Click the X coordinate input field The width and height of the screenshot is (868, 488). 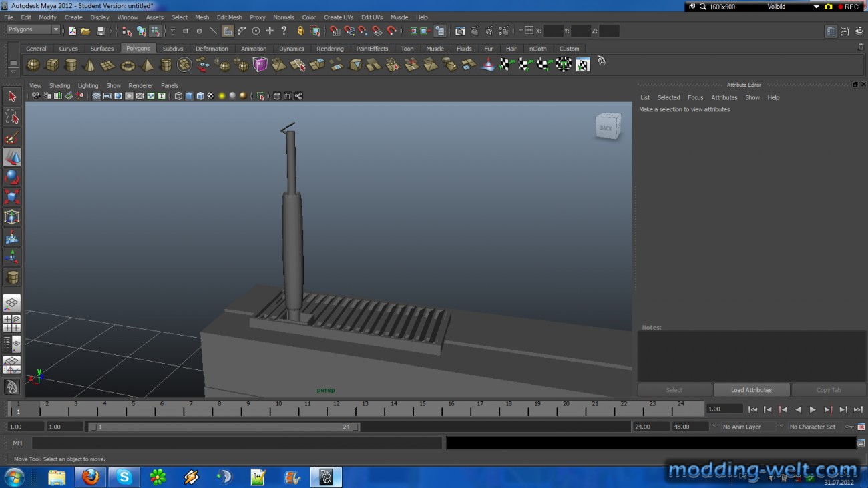point(553,31)
